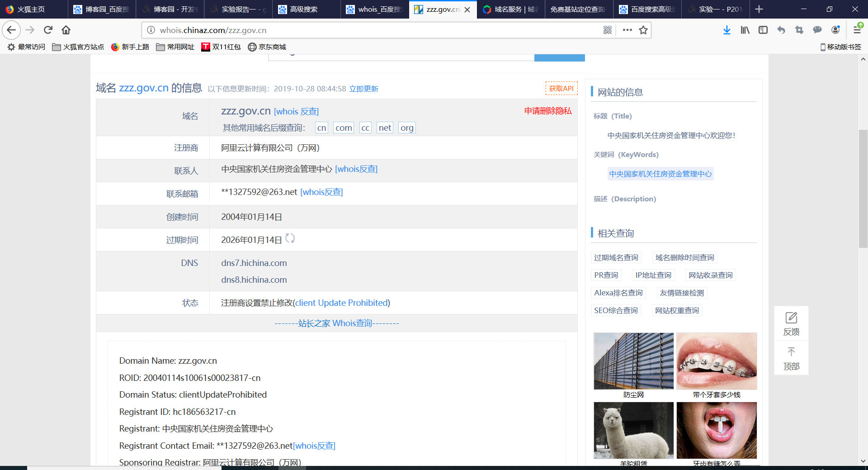Query the cc domain suffix
The width and height of the screenshot is (868, 470).
tap(365, 128)
